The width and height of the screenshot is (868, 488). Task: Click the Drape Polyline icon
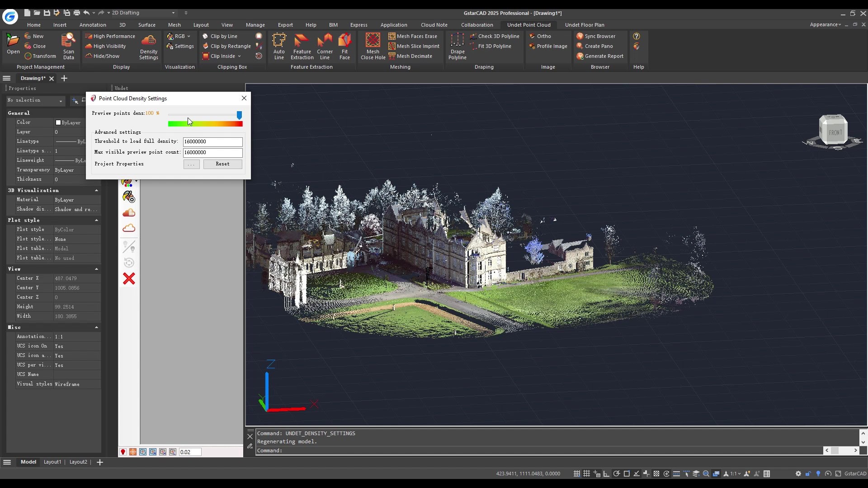[x=457, y=46]
